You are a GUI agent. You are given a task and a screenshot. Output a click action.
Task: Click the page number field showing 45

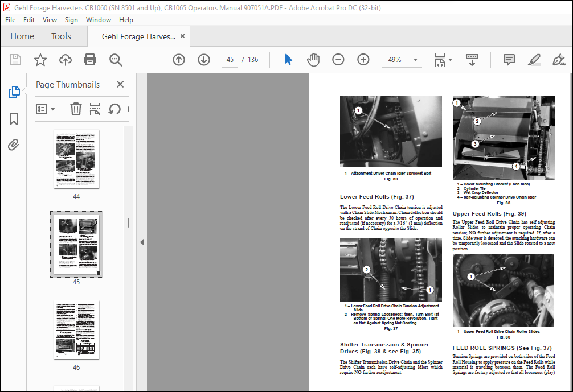tap(230, 60)
